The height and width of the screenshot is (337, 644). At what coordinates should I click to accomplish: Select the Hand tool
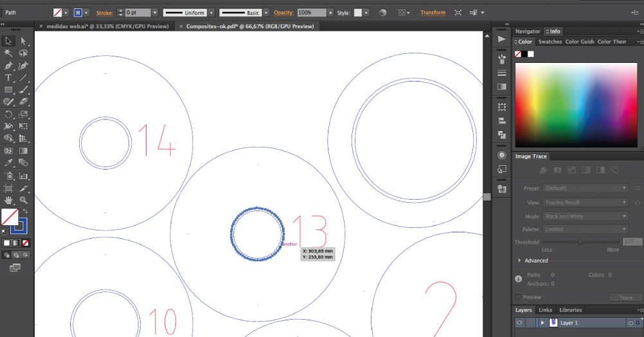[x=8, y=200]
